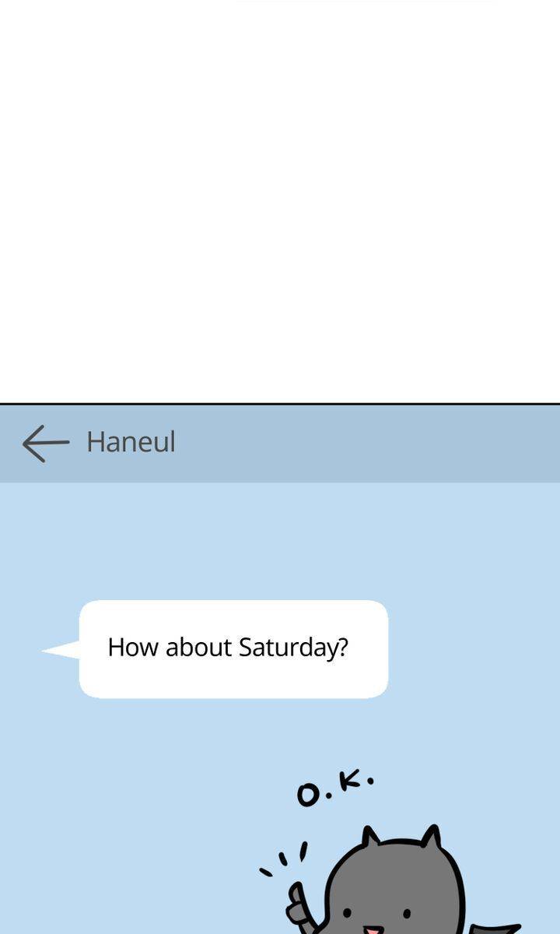Tap the empty header area right of Haneul
Viewport: 560px width, 934px height.
tap(366, 443)
